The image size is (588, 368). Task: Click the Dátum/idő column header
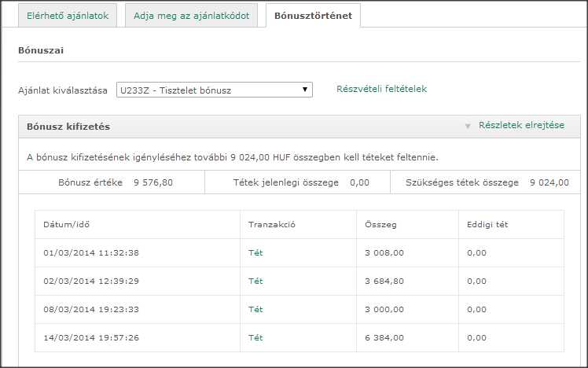67,224
